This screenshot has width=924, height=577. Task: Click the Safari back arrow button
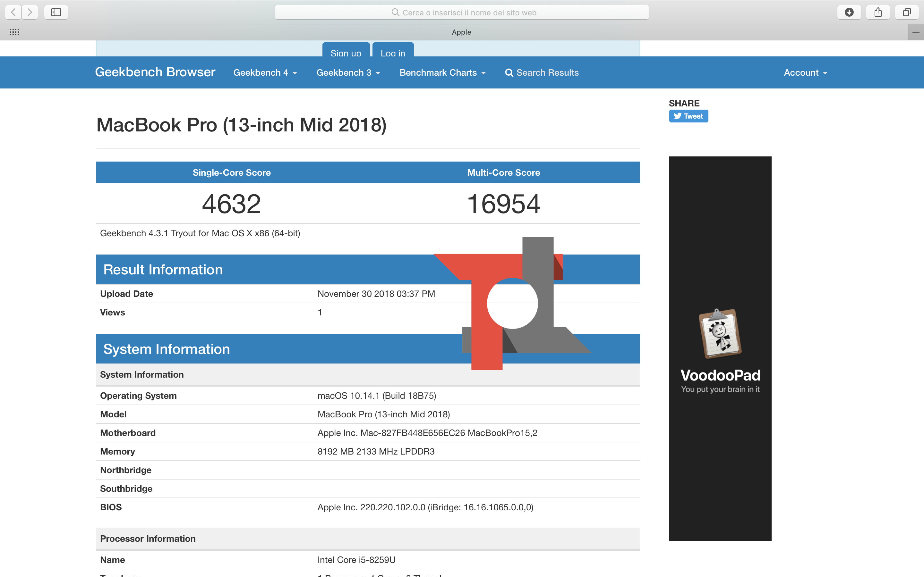(13, 12)
